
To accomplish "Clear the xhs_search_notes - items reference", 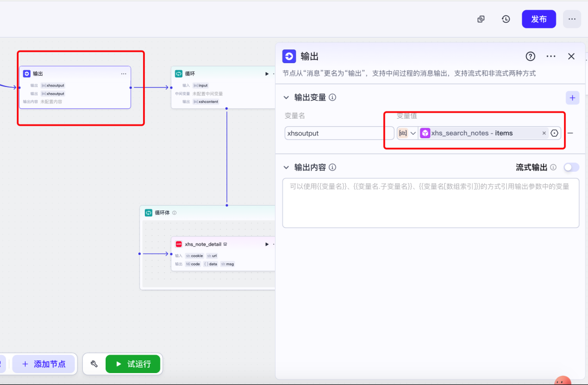I will click(x=544, y=133).
